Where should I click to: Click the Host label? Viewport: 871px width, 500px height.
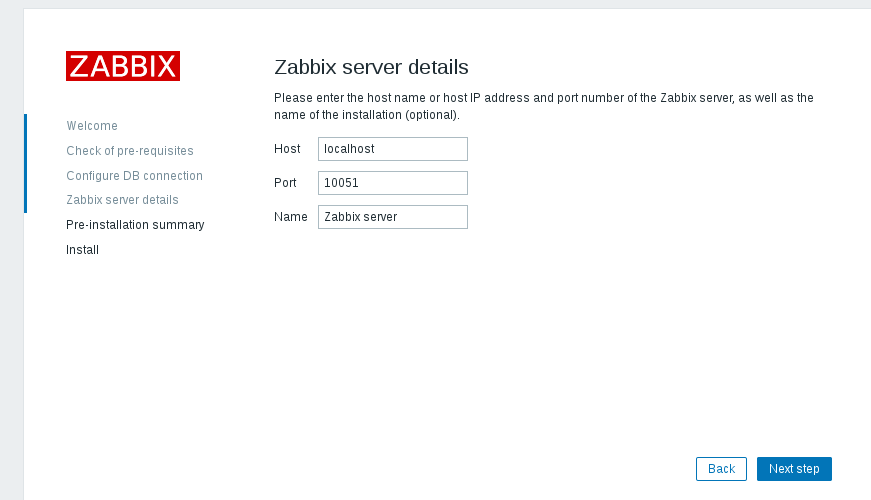tap(287, 149)
